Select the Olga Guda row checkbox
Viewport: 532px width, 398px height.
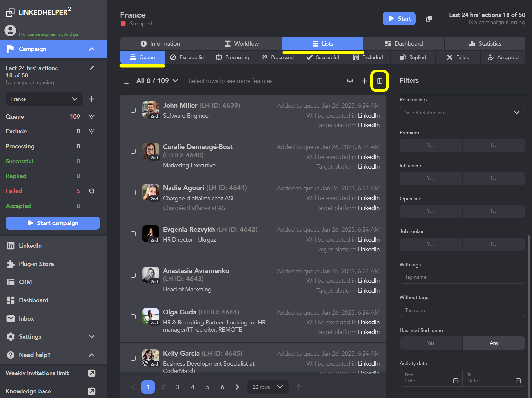[x=133, y=317]
